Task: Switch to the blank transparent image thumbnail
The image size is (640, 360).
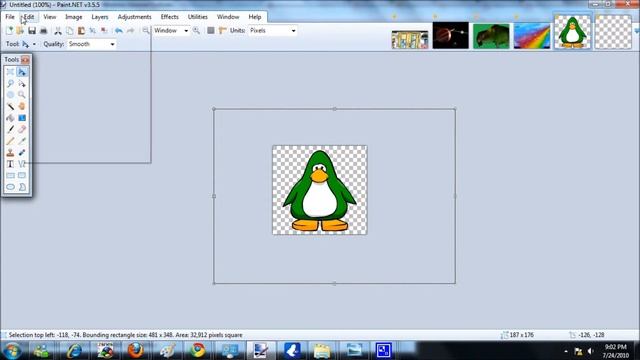Action: click(x=613, y=32)
